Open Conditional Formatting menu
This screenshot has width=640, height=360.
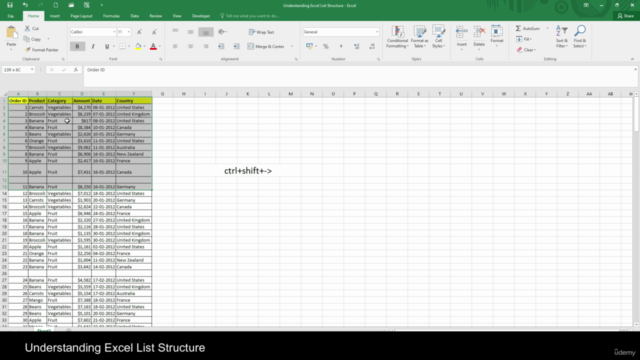pos(397,37)
